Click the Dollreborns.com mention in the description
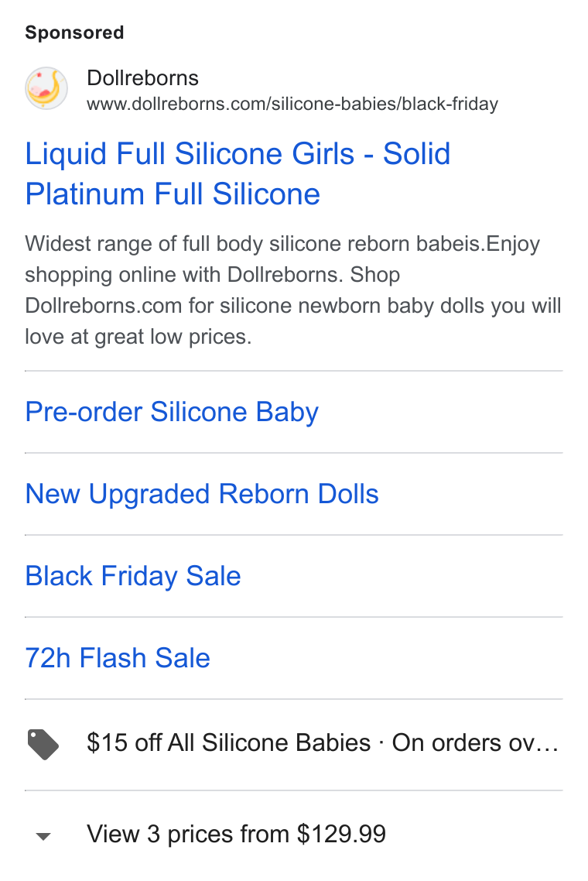Image resolution: width=588 pixels, height=881 pixels. tap(104, 306)
